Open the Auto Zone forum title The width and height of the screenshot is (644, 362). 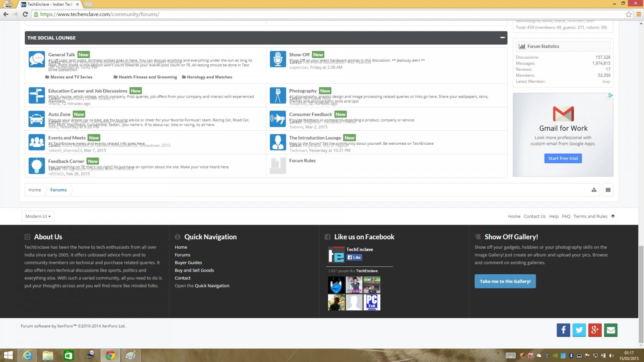point(59,114)
